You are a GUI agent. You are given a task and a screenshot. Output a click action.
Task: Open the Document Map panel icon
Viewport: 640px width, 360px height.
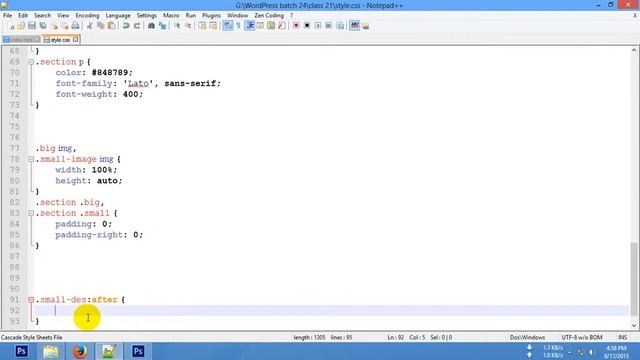271,26
